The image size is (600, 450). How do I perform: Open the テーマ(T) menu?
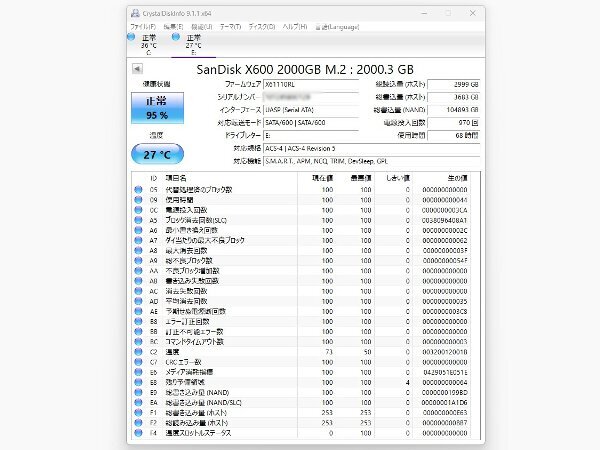click(230, 27)
